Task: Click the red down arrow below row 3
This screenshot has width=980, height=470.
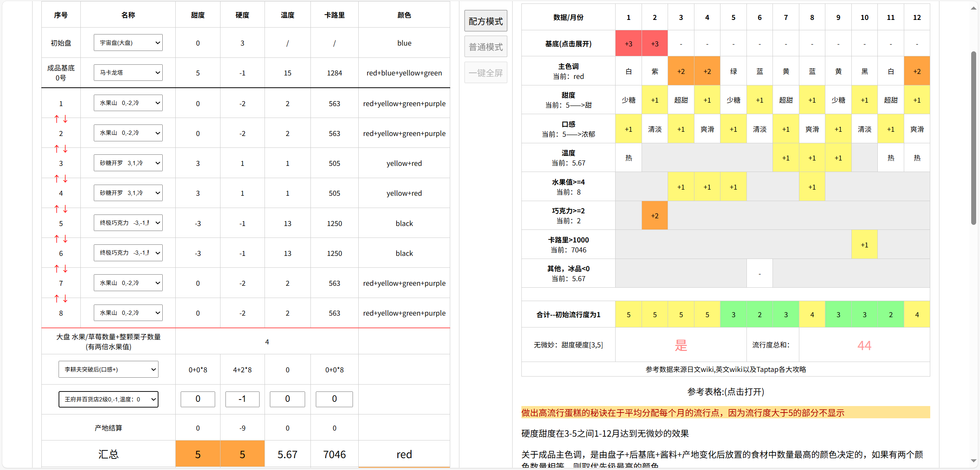Action: pos(65,179)
